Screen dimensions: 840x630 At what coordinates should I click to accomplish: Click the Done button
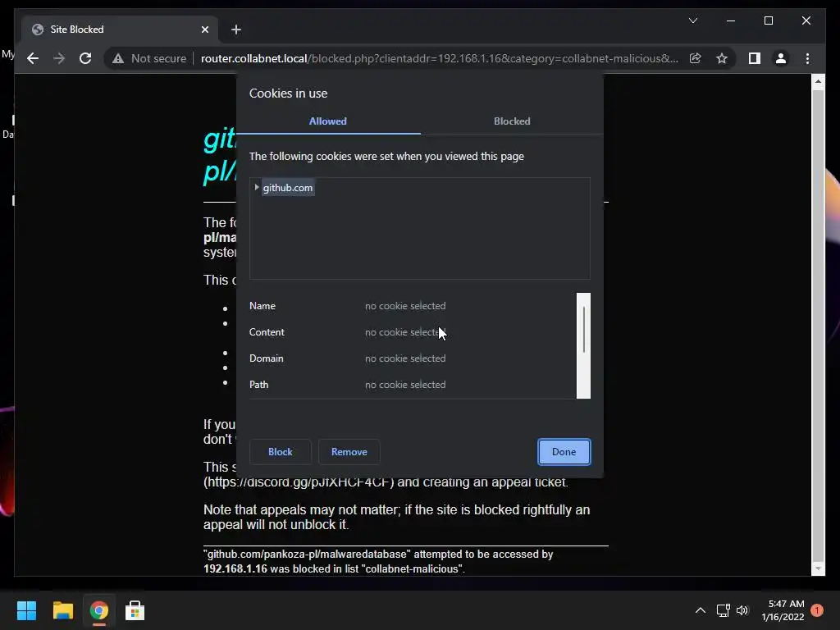tap(564, 452)
